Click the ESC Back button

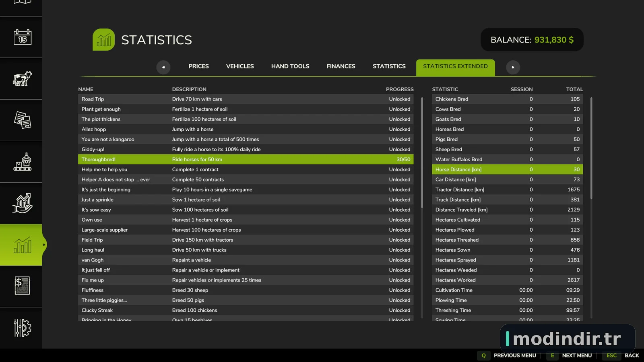click(x=621, y=356)
